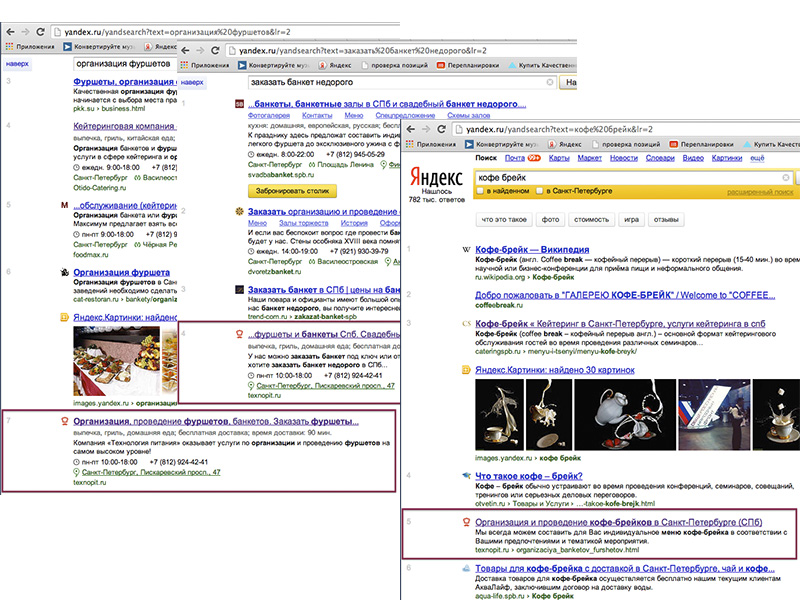Open the Почта tab
The height and width of the screenshot is (600, 800).
point(515,158)
